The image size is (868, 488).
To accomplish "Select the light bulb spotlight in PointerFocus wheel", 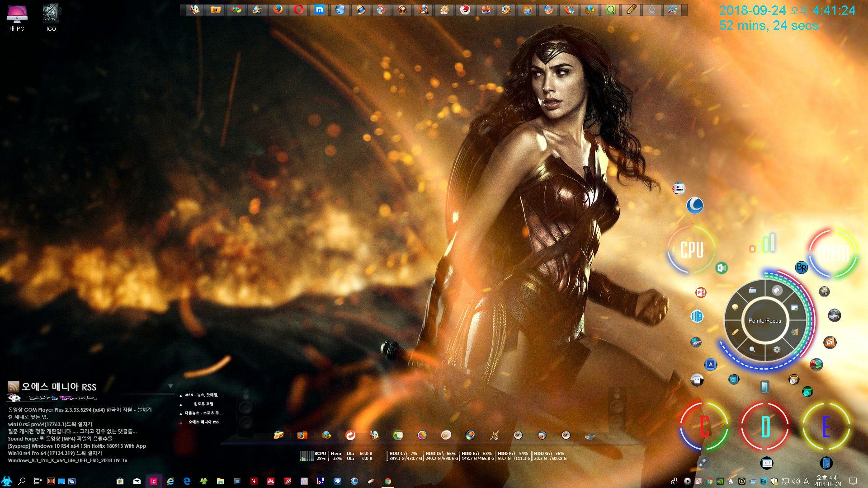I will [735, 307].
